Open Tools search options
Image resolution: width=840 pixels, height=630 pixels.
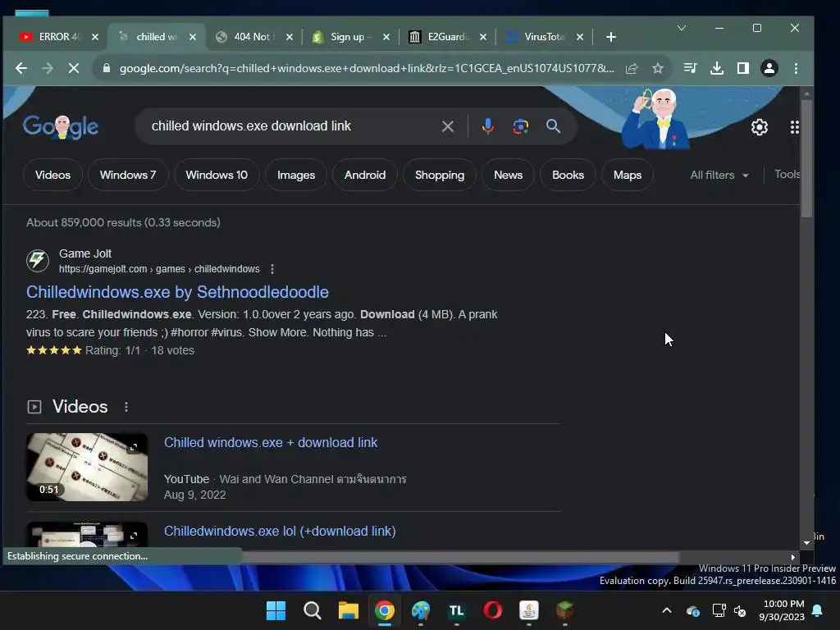click(787, 174)
